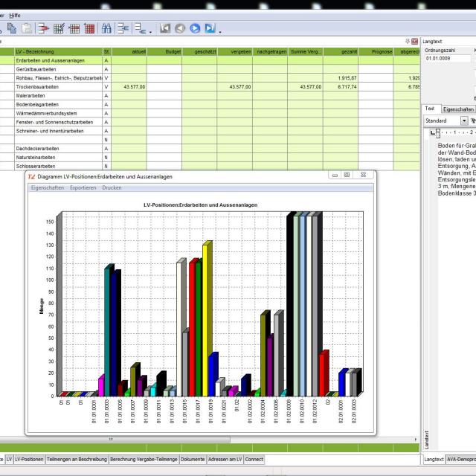Screen dimensions: 476x476
Task: Click Drucken in the diagram window
Action: pos(112,188)
